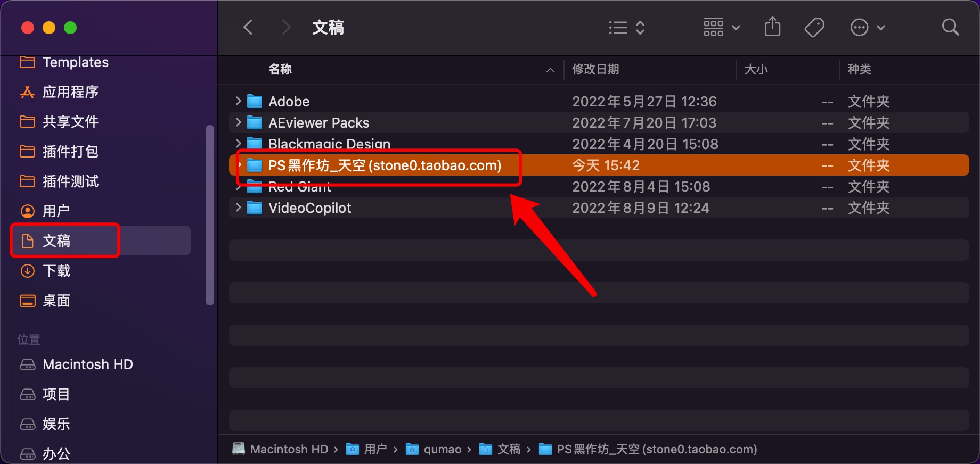Expand the Red Giant folder arrow
Screen dimensions: 980x464
[x=238, y=187]
